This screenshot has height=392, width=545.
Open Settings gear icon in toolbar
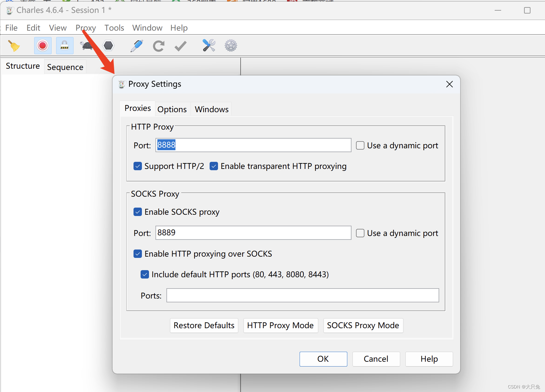pyautogui.click(x=231, y=45)
